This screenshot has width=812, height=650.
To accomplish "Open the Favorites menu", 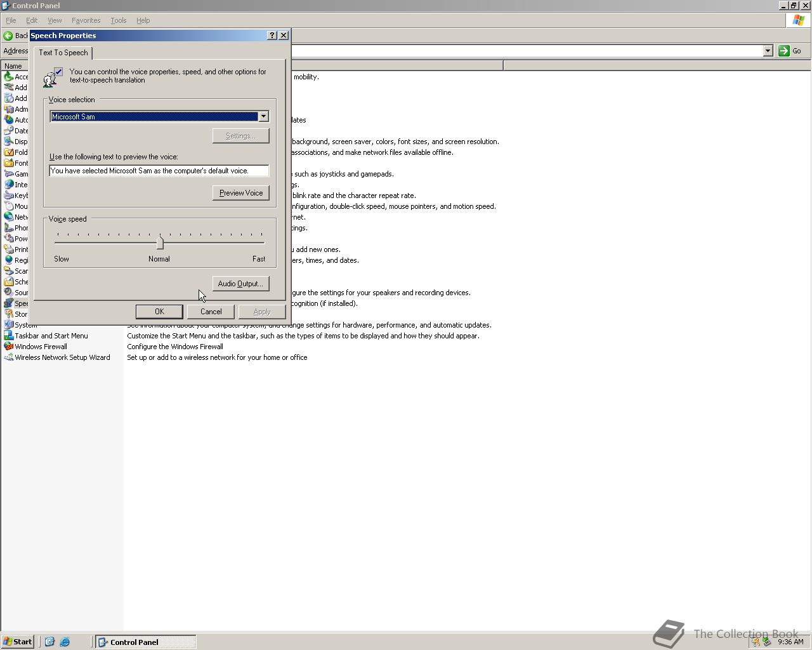I will coord(86,20).
